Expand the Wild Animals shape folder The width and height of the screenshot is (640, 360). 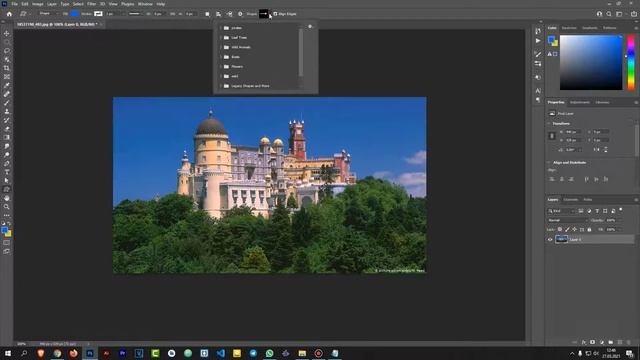pyautogui.click(x=221, y=47)
